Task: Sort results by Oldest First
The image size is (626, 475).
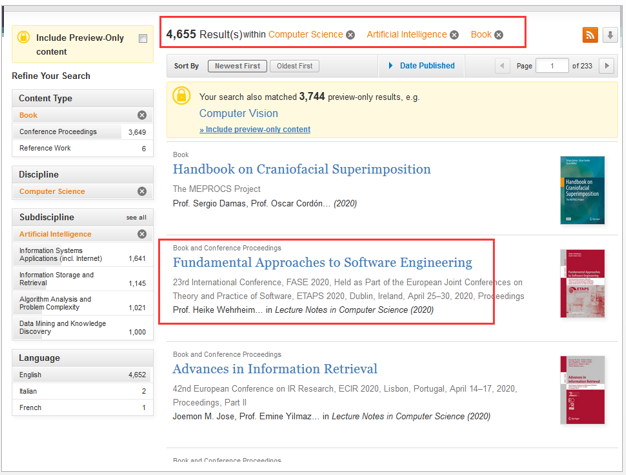Action: coord(295,66)
